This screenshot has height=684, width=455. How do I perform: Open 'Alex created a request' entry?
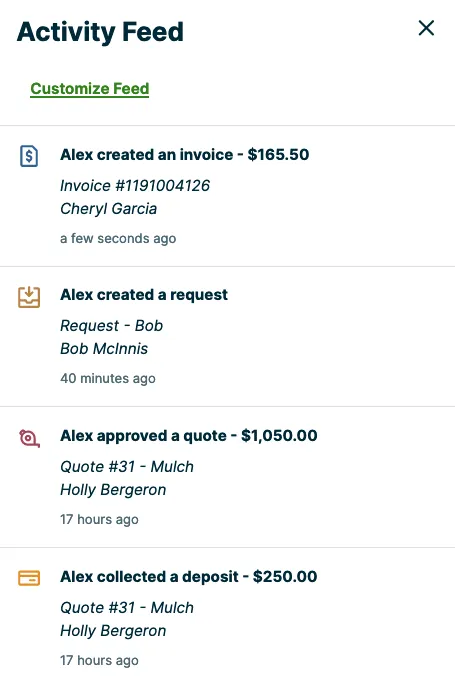(x=144, y=295)
